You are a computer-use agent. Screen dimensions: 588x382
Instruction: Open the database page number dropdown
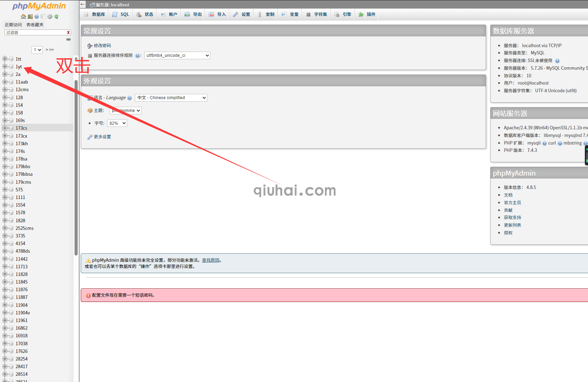pyautogui.click(x=37, y=50)
